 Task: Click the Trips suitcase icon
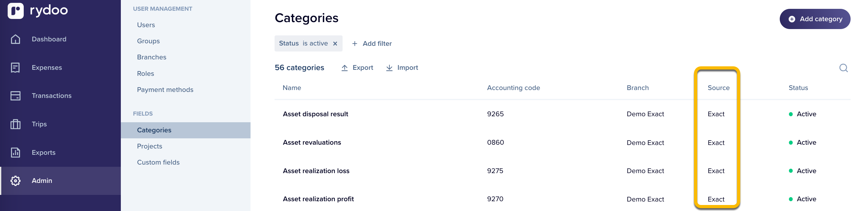[15, 124]
